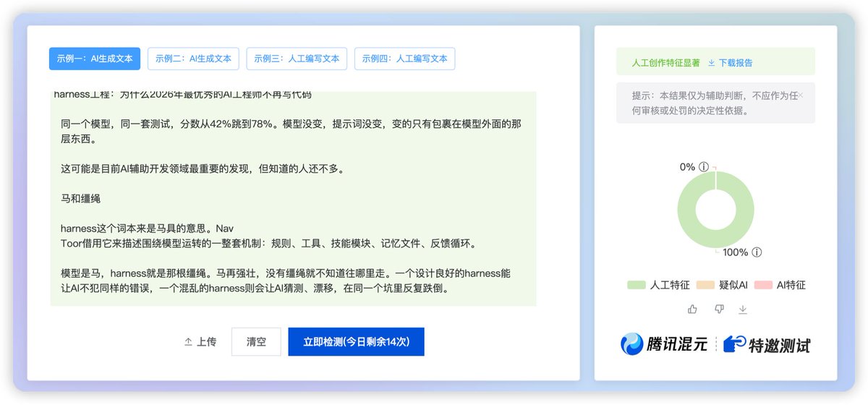Click the 疑似AI orange legend swatch
Viewport: 868px width, 405px height.
(x=705, y=285)
